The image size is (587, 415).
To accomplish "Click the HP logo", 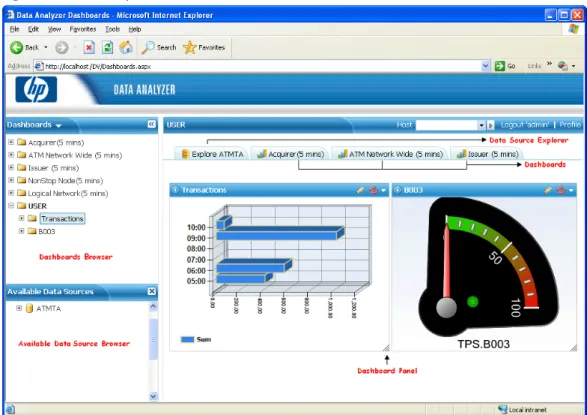I will (x=36, y=89).
